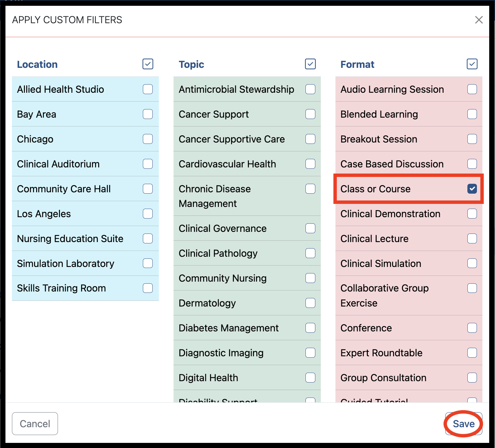Tick the Diabetes Management checkbox
This screenshot has width=495, height=448.
[310, 328]
